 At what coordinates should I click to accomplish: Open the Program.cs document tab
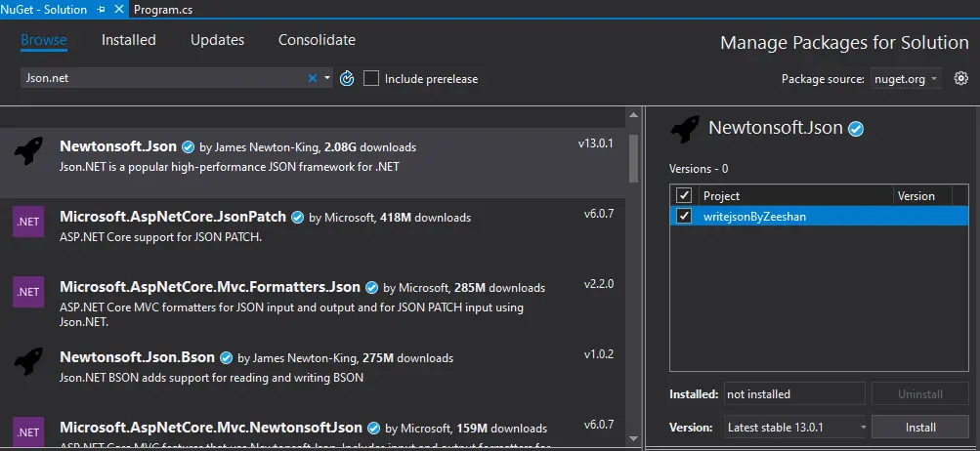(x=163, y=10)
